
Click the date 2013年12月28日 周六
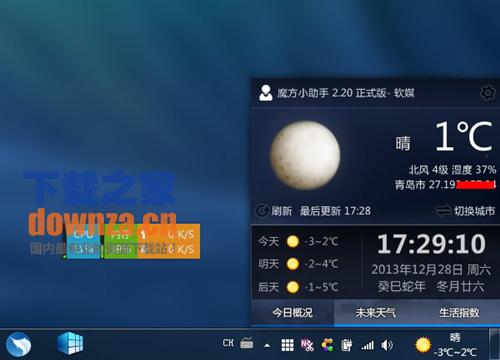[x=431, y=270]
